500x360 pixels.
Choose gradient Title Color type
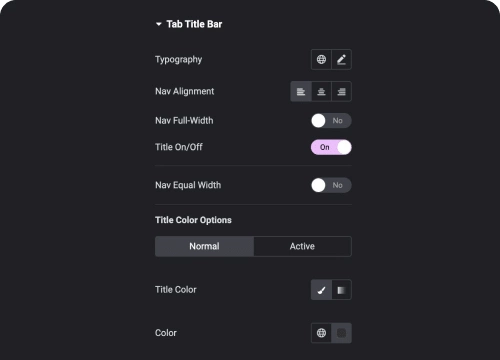(x=342, y=290)
